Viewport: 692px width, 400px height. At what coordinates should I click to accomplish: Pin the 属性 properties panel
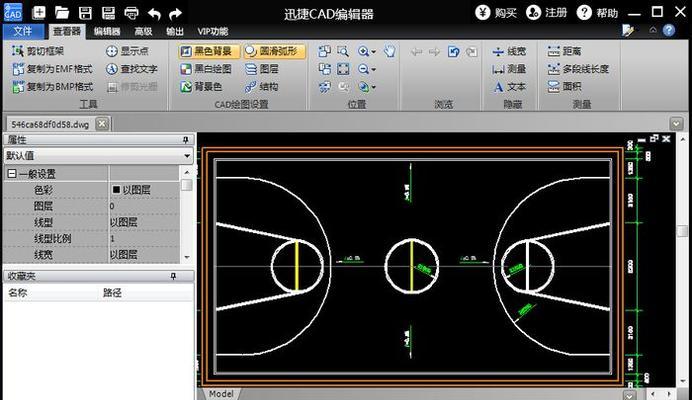tap(186, 140)
